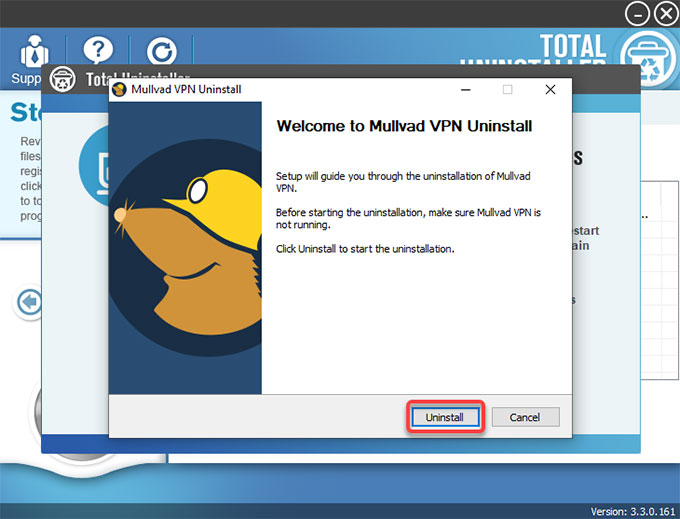Minimize the Mullvad VPN Uninstall dialog

[466, 89]
